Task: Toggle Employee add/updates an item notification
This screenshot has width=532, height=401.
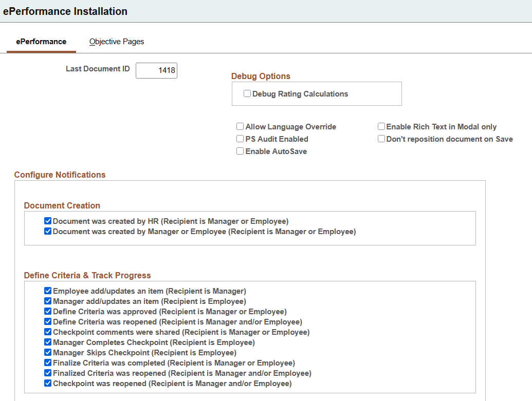Action: pyautogui.click(x=48, y=291)
